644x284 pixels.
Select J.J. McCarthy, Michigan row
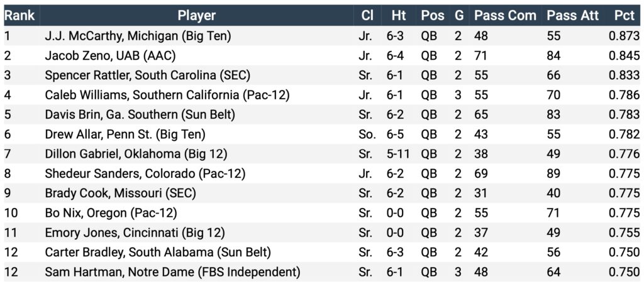(322, 36)
